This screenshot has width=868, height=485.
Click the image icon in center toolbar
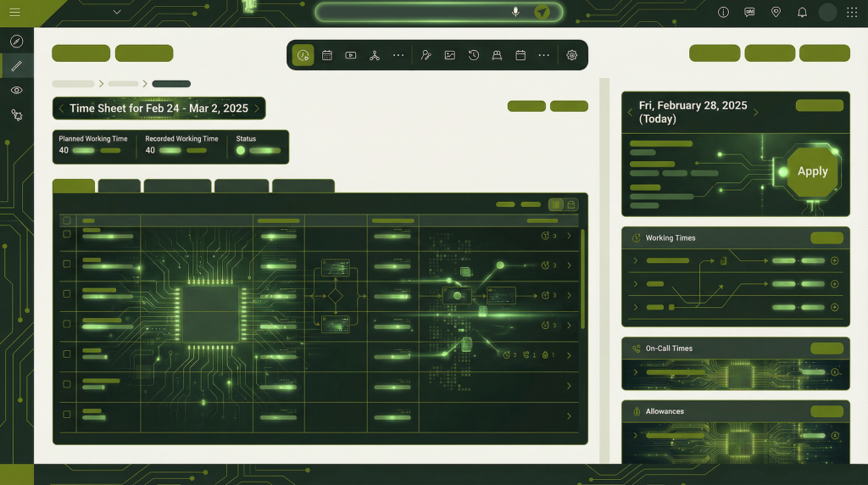click(450, 55)
